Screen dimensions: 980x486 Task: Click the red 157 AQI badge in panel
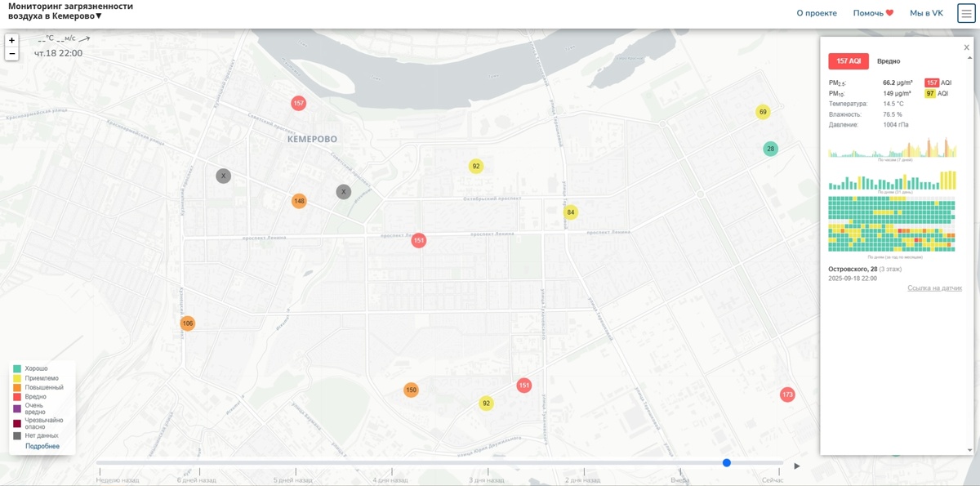click(849, 61)
